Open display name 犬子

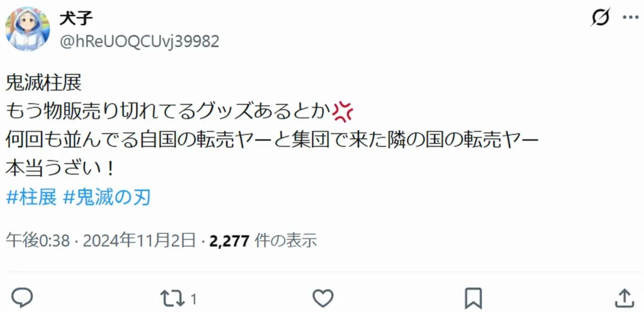click(76, 18)
